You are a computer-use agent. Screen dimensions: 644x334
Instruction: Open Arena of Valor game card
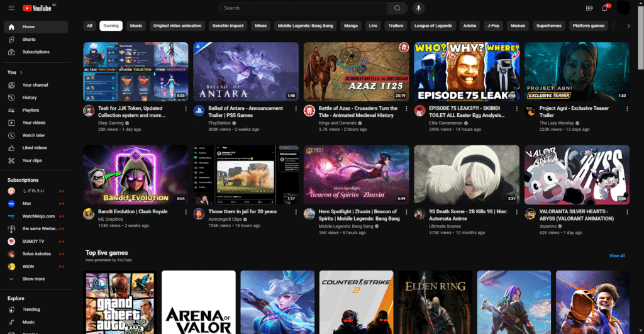(199, 303)
